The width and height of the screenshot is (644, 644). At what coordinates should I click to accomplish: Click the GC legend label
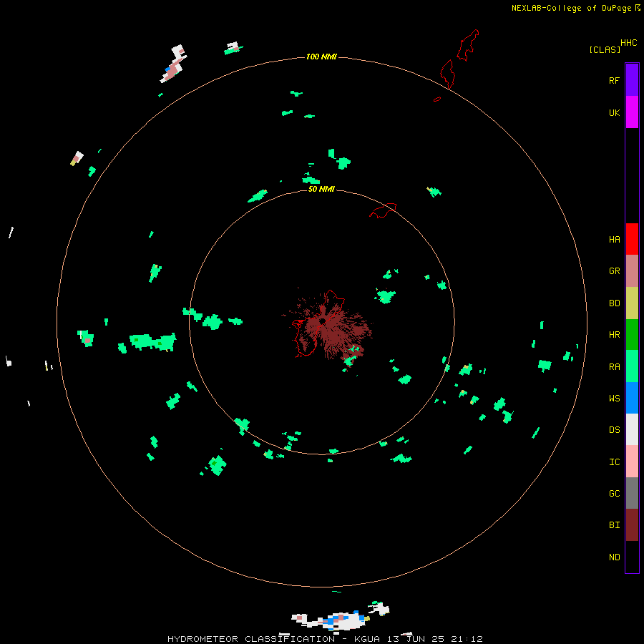tap(614, 494)
